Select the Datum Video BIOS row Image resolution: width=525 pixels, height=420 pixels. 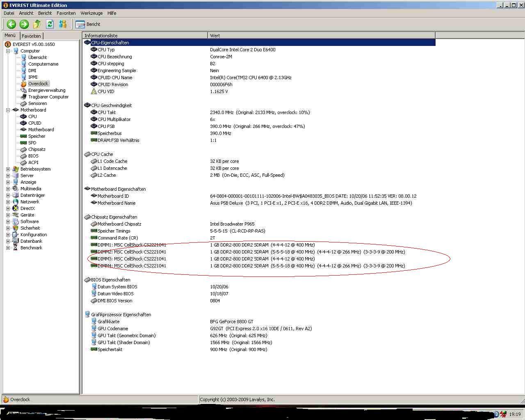pyautogui.click(x=259, y=294)
